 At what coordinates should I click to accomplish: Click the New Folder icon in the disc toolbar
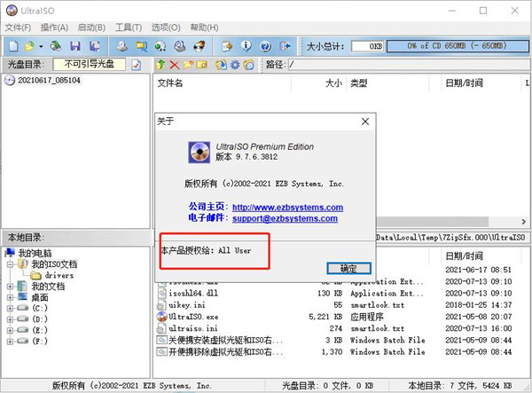point(188,65)
